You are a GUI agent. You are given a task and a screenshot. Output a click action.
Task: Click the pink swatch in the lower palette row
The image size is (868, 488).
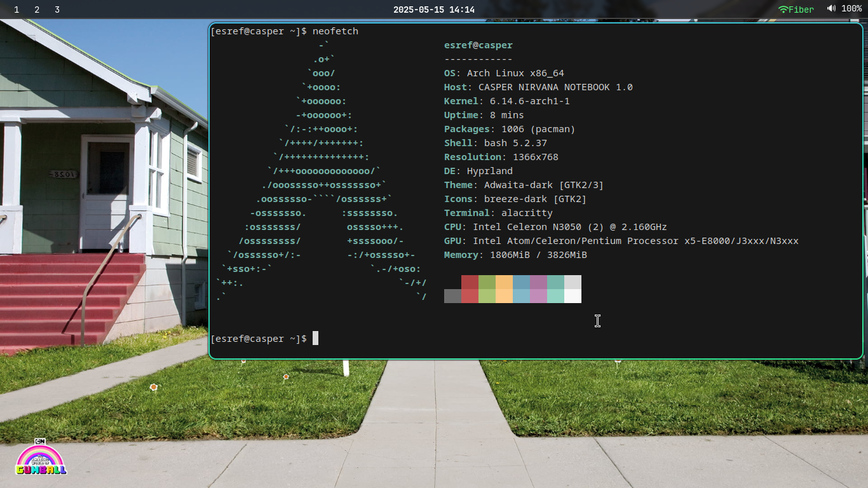[x=538, y=296]
